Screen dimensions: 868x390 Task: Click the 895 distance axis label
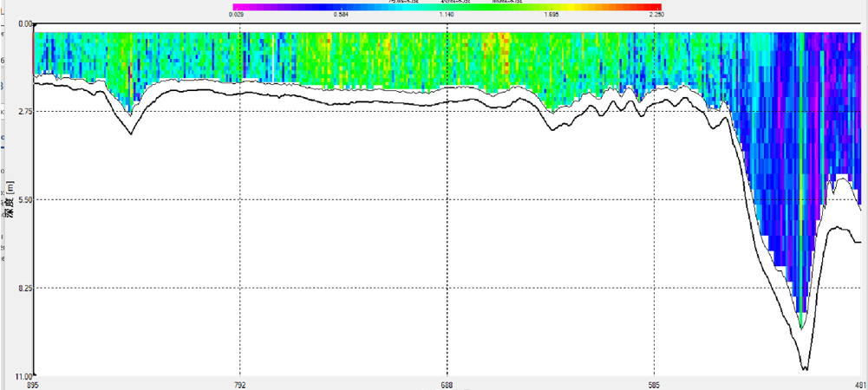33,384
